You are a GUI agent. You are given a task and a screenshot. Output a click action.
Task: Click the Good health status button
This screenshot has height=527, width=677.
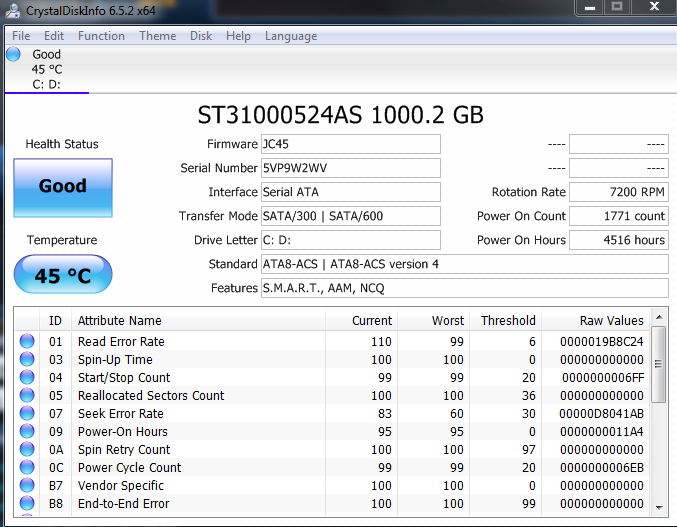pyautogui.click(x=63, y=188)
